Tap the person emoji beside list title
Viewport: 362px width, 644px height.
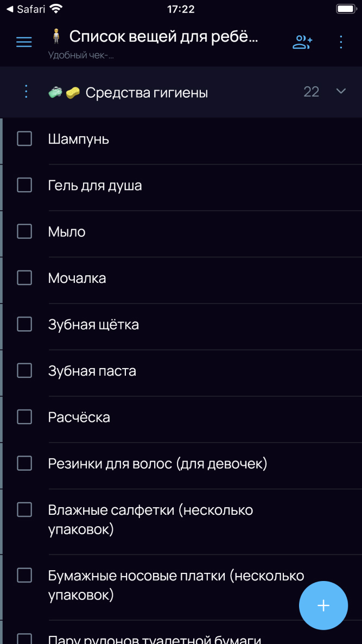(56, 37)
